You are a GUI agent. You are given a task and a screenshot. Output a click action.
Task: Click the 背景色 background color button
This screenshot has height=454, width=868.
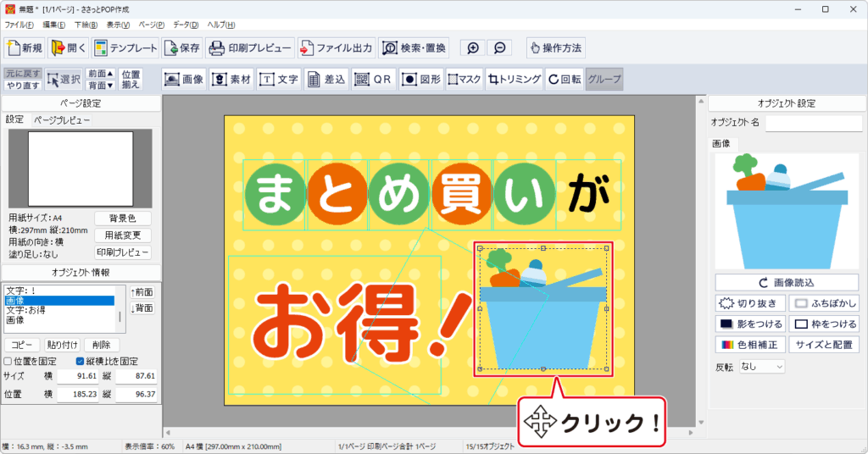click(x=123, y=219)
